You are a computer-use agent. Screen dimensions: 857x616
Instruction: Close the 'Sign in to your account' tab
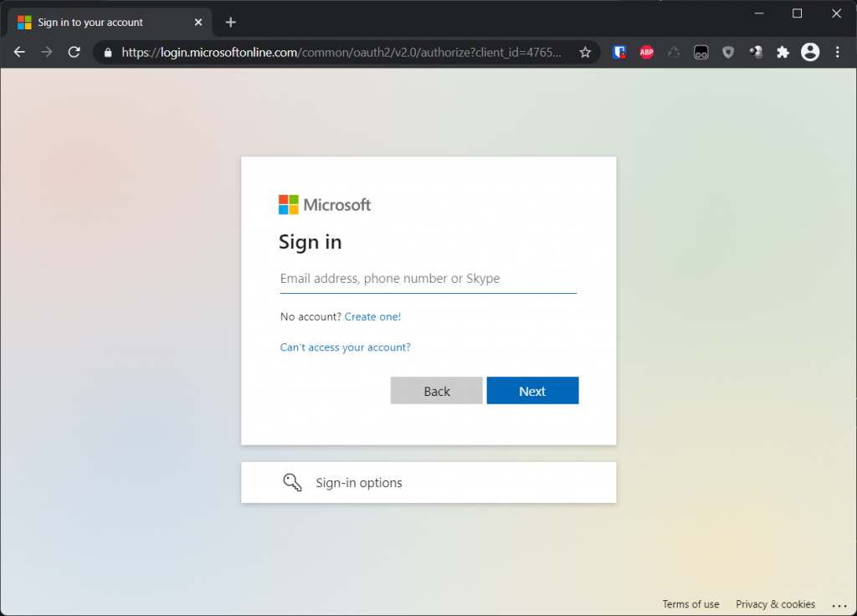pyautogui.click(x=198, y=23)
